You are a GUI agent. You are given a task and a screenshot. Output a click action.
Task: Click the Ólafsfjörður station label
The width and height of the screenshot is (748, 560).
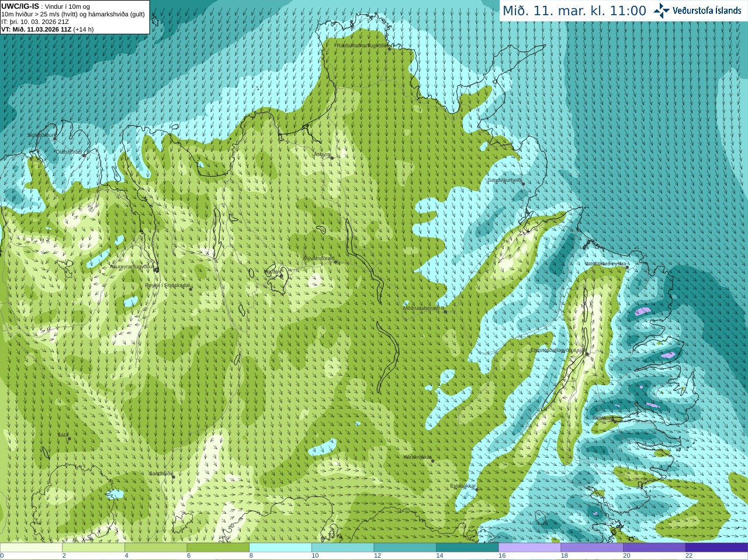click(x=69, y=152)
